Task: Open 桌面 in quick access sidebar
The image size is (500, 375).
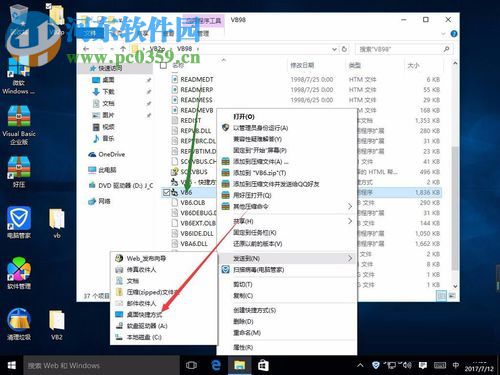Action: (x=108, y=80)
